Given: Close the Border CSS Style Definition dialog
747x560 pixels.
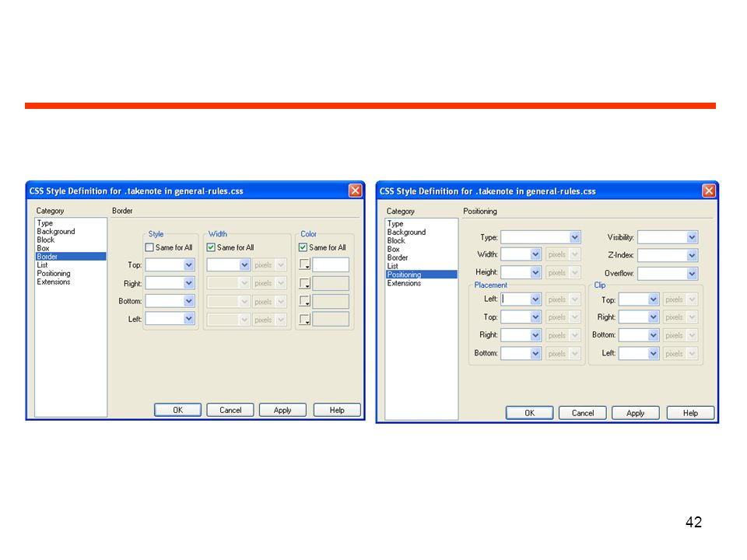Looking at the screenshot, I should [355, 191].
